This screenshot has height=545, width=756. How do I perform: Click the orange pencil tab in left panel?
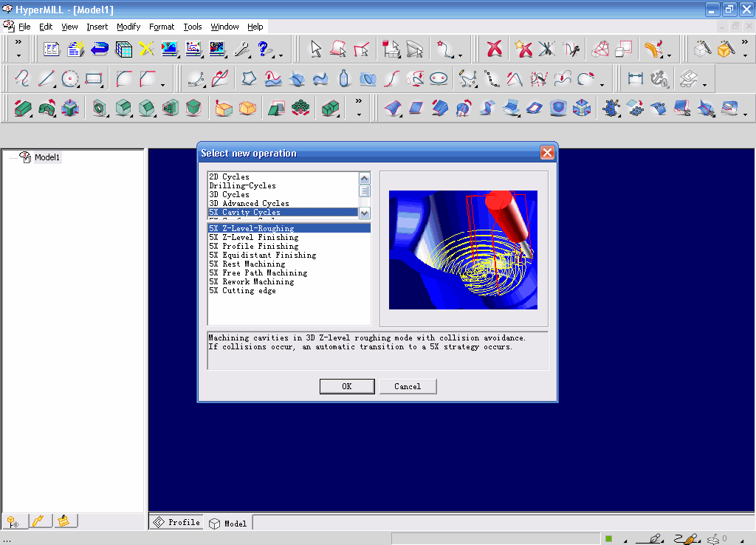(x=40, y=521)
